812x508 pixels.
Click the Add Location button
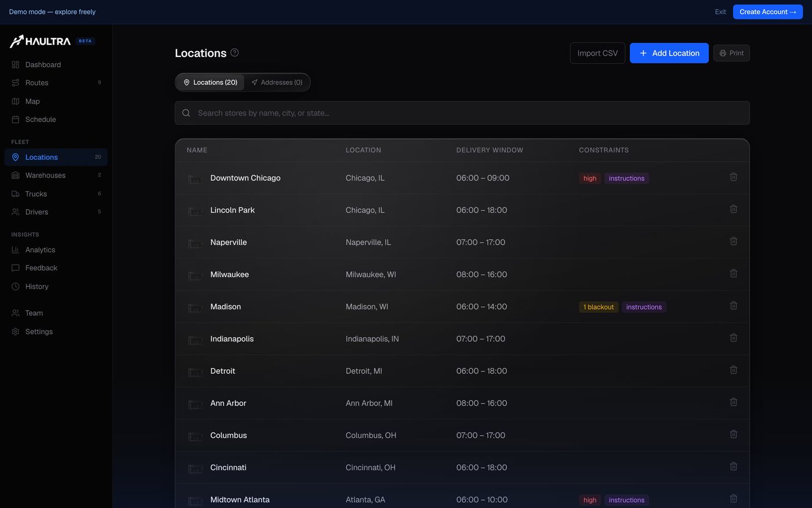click(669, 53)
